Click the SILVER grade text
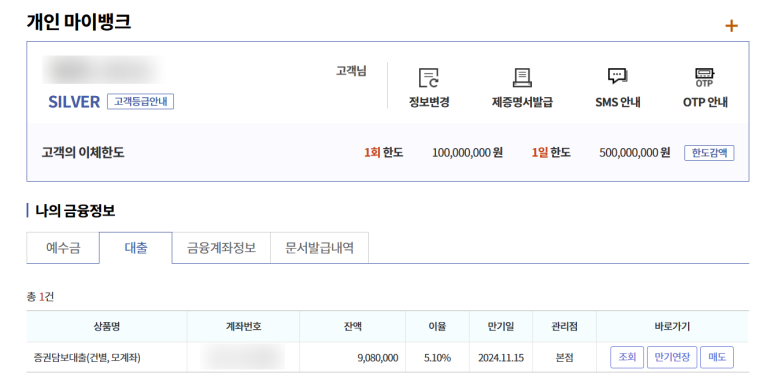The image size is (773, 377). click(x=74, y=102)
